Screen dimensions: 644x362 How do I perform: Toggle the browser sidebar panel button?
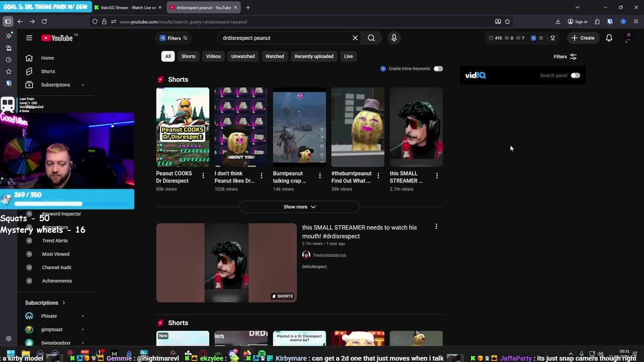(x=8, y=22)
